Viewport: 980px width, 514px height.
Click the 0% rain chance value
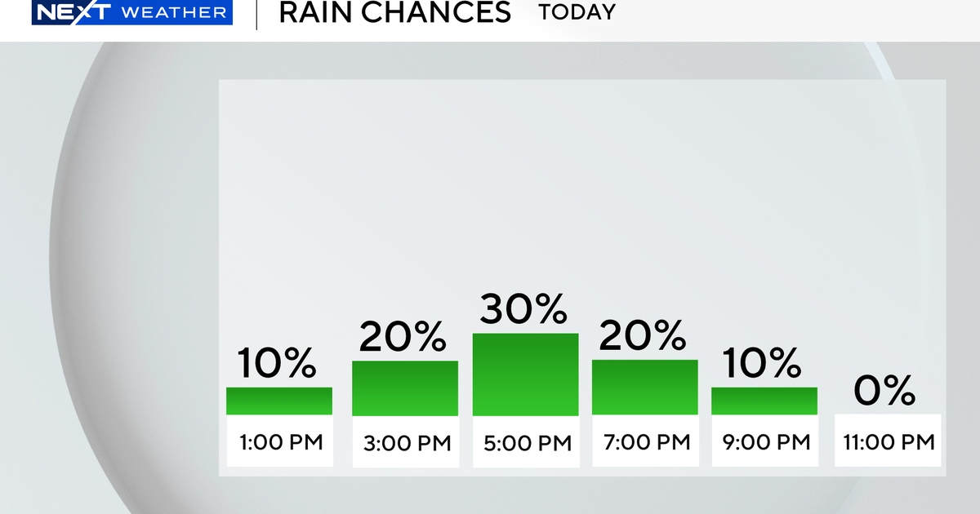click(884, 392)
